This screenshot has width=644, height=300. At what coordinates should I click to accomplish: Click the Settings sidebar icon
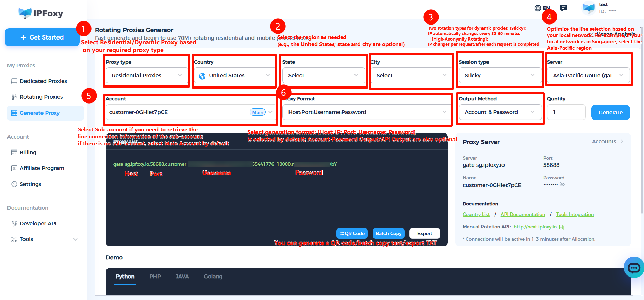click(14, 184)
